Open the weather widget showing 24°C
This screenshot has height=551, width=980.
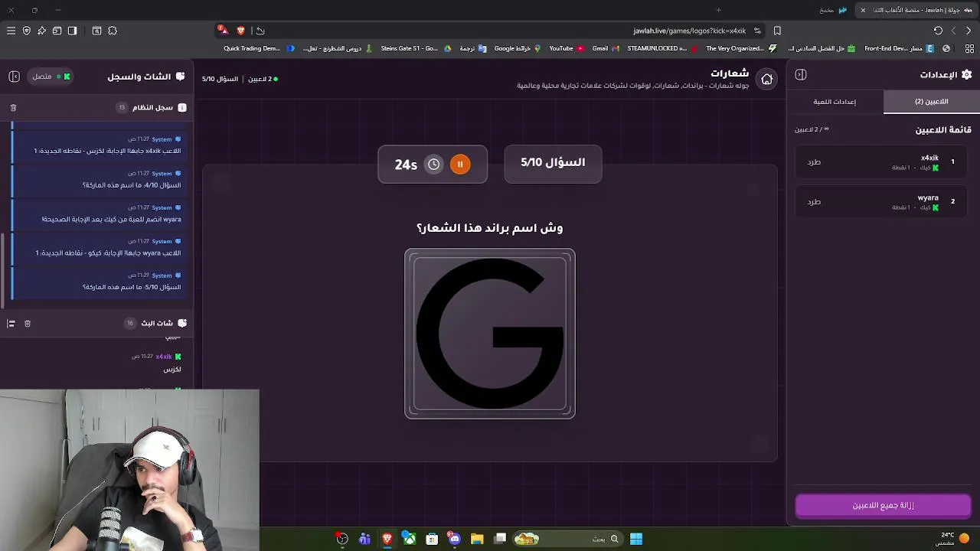tap(952, 539)
